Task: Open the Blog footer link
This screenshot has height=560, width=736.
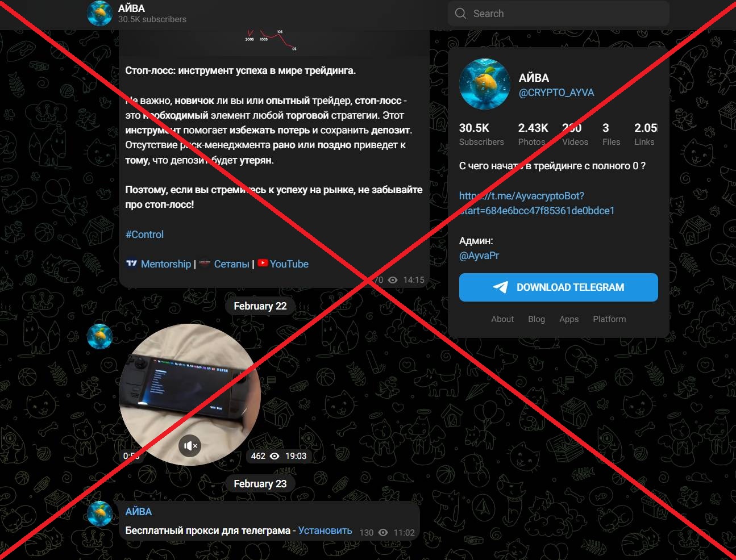Action: pyautogui.click(x=537, y=319)
